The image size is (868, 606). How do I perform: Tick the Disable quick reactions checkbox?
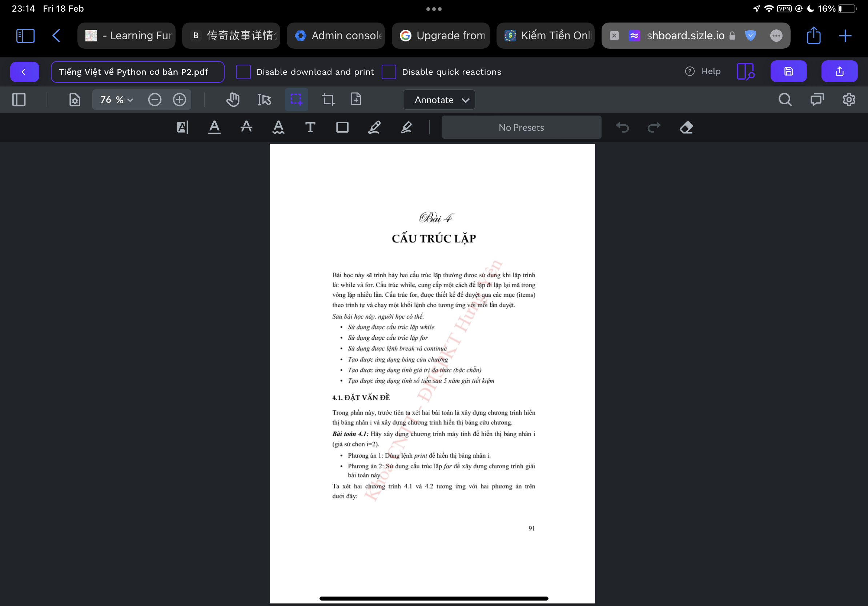click(389, 72)
